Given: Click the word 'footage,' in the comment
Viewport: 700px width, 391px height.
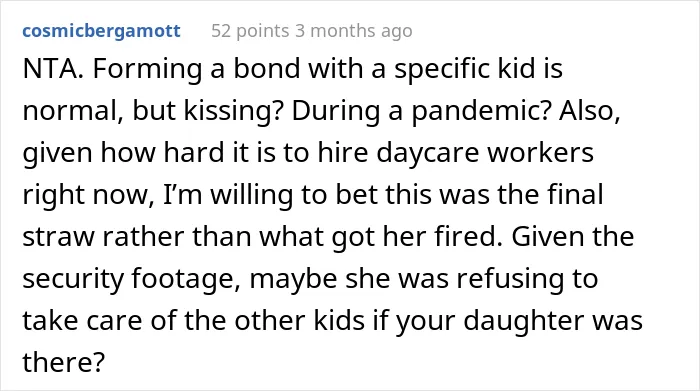Looking at the screenshot, I should [186, 279].
